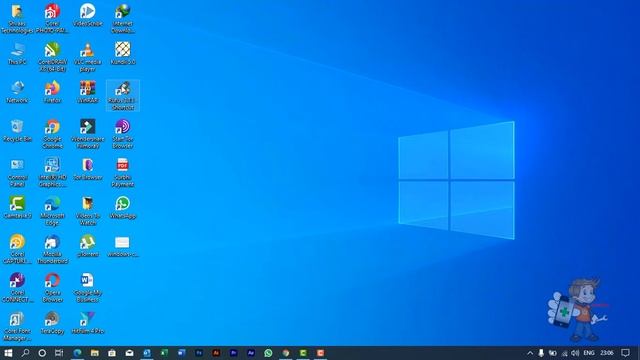Click the ENG language indicator
The width and height of the screenshot is (640, 360).
tap(589, 353)
